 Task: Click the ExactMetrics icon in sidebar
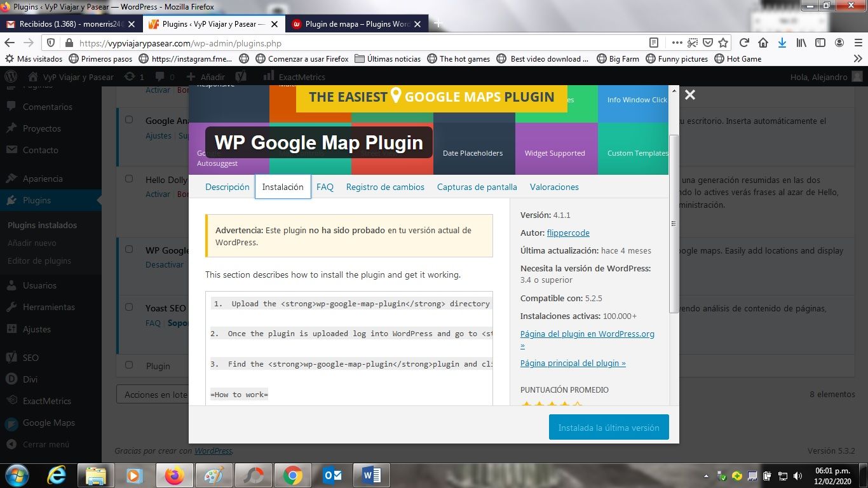(11, 401)
